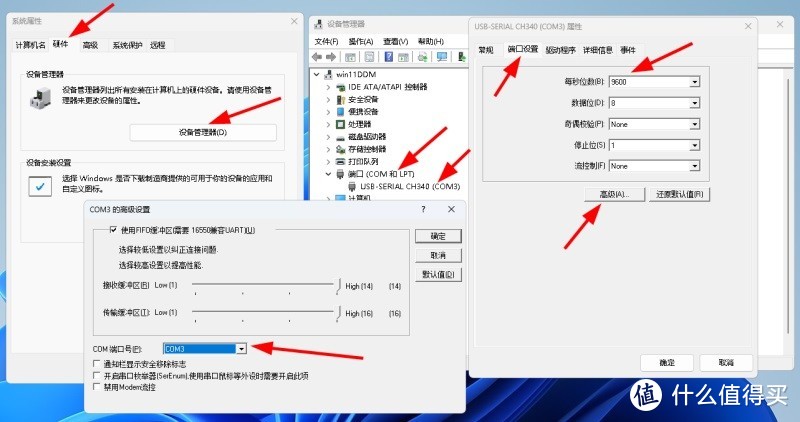This screenshot has width=800, height=422.
Task: Click the 高级(A)... button
Action: tap(613, 194)
